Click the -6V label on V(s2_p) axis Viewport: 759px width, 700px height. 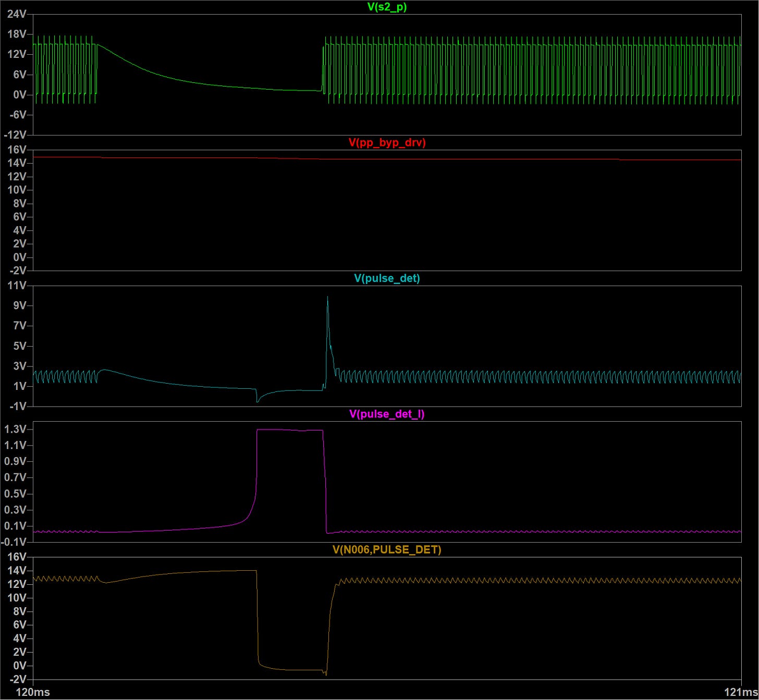click(x=17, y=115)
